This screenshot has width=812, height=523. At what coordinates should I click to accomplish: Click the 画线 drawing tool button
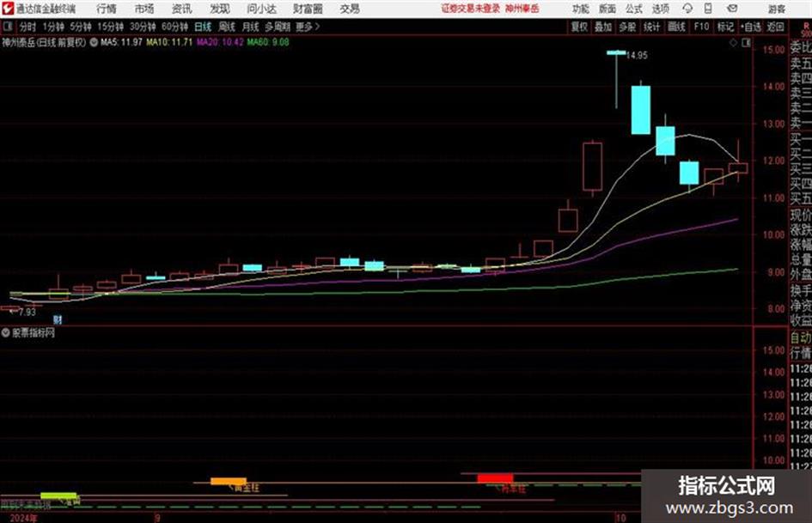point(676,27)
